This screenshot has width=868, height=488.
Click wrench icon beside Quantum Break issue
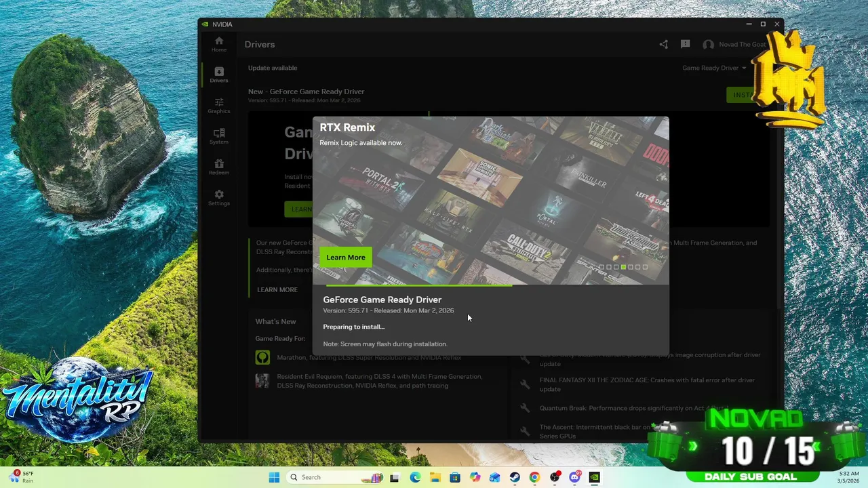point(525,408)
